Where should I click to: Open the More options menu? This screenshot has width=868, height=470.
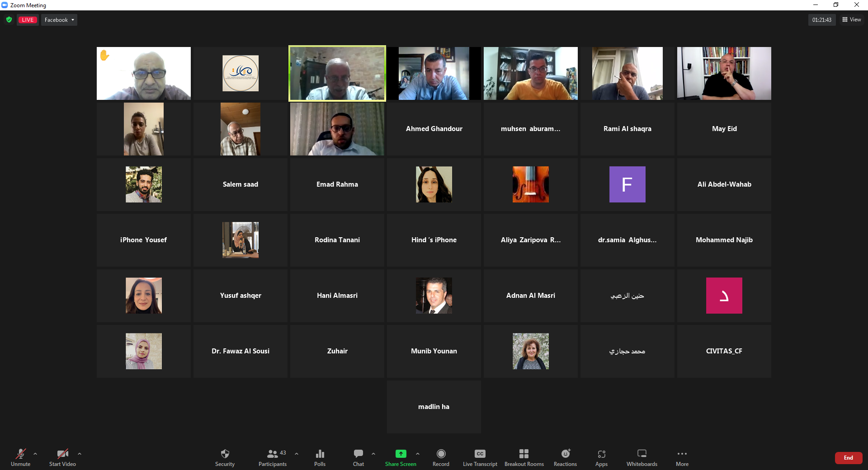[x=682, y=457]
